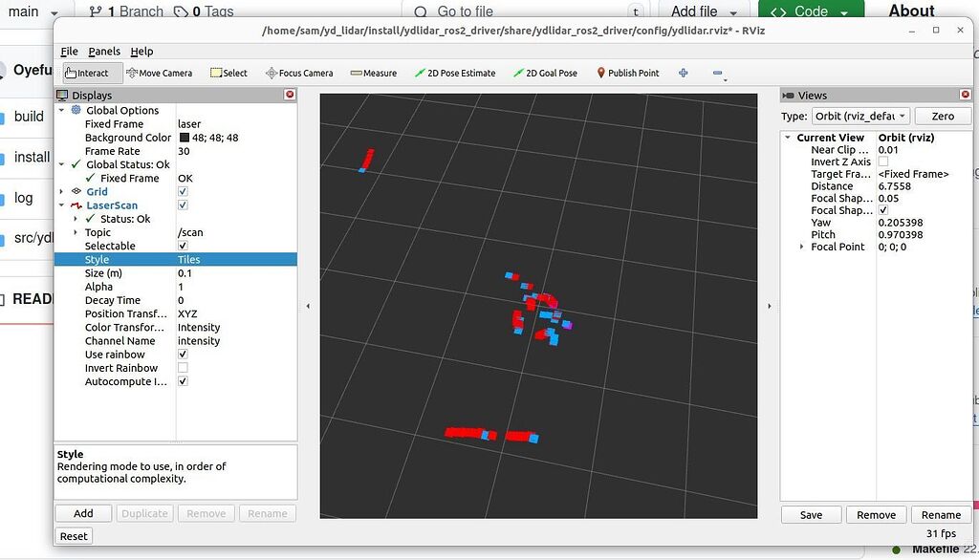The height and width of the screenshot is (560, 979).
Task: Switch to the Move Camera tool
Action: (162, 72)
